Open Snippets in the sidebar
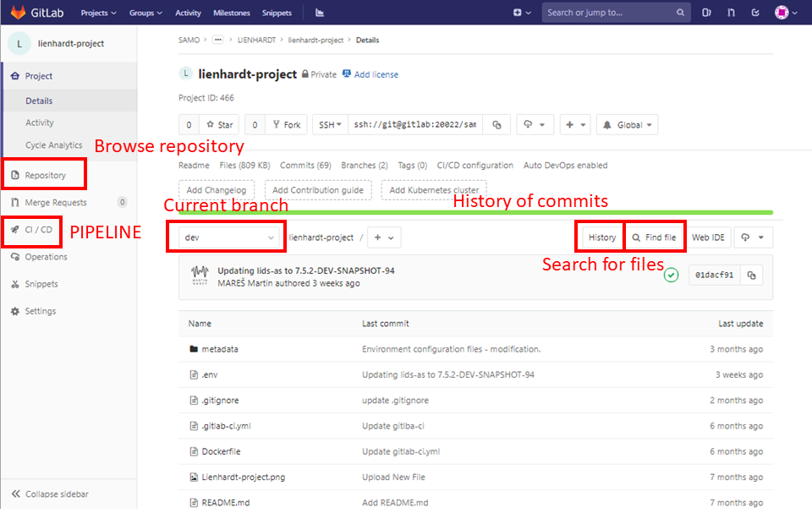Screen dimensions: 812x513 41,284
